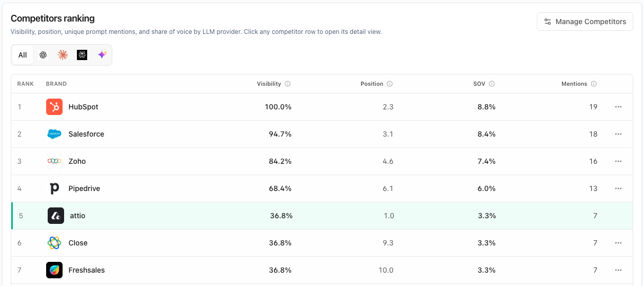
Task: Click the RANK column header
Action: [26, 84]
